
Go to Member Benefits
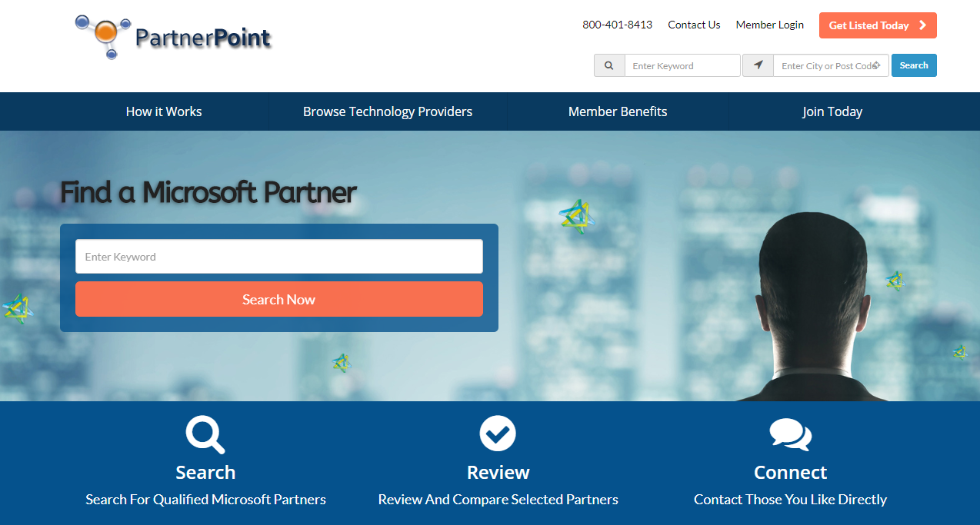(x=618, y=111)
